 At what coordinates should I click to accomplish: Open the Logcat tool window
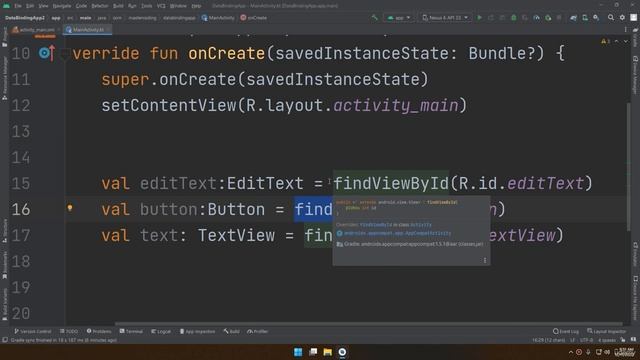coord(161,331)
